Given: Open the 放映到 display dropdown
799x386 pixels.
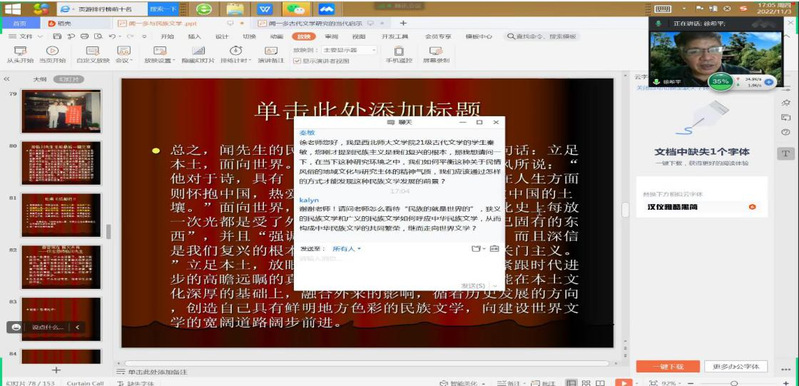Looking at the screenshot, I should [349, 50].
